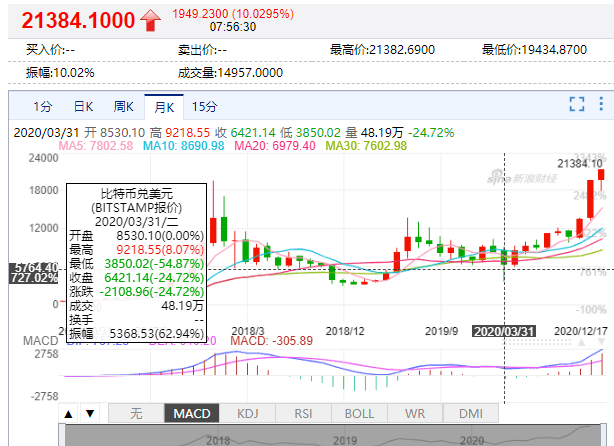The height and width of the screenshot is (446, 614).
Task: Click the 2018 label in range navigator
Action: pyautogui.click(x=218, y=441)
